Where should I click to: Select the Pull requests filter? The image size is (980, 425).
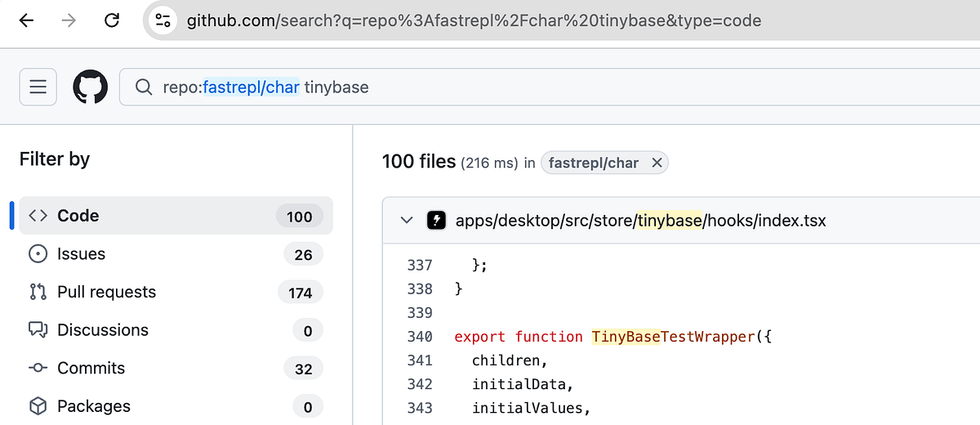click(x=176, y=292)
